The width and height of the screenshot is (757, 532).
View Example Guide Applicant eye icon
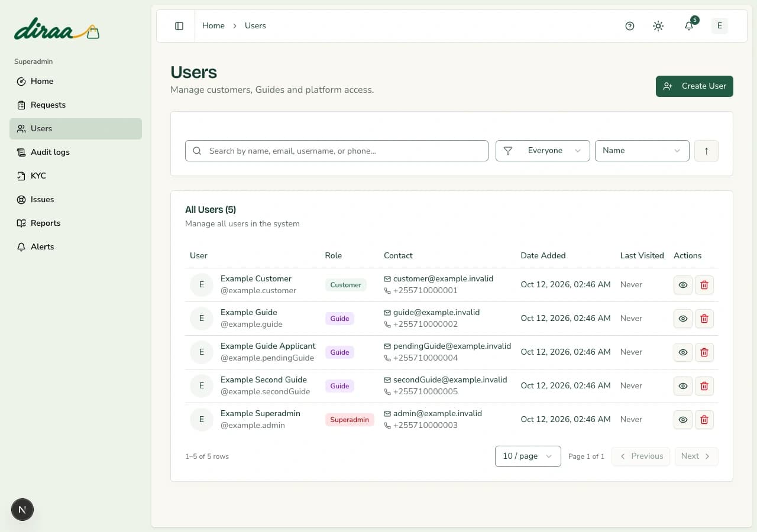(x=683, y=352)
